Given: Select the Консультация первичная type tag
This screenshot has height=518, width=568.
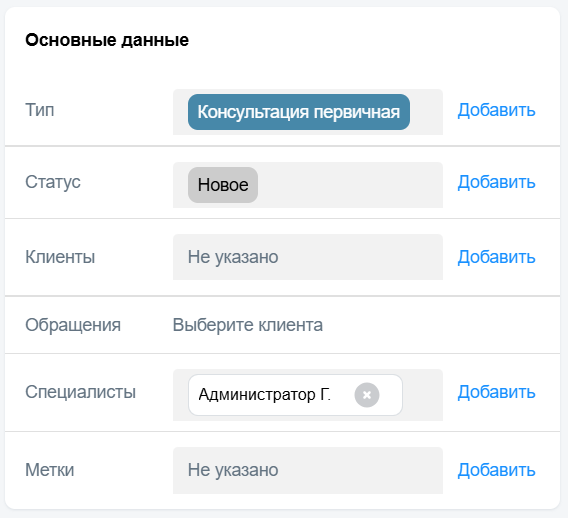Looking at the screenshot, I should point(299,112).
